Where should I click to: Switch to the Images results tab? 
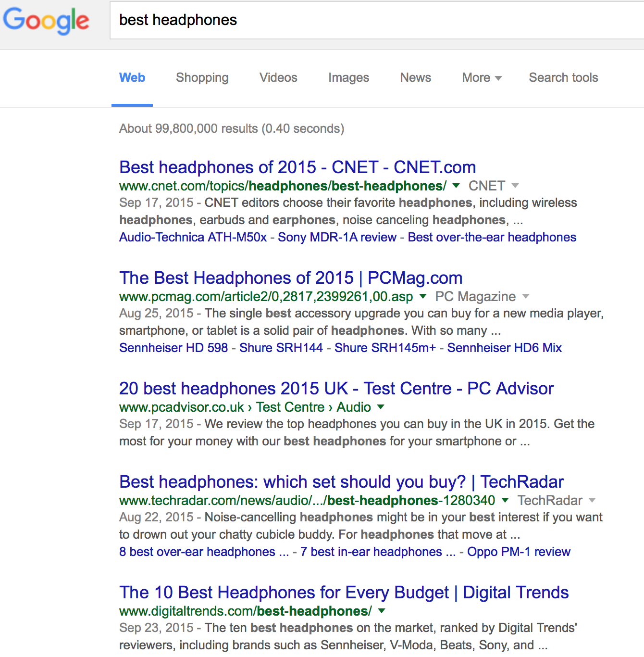pos(348,77)
